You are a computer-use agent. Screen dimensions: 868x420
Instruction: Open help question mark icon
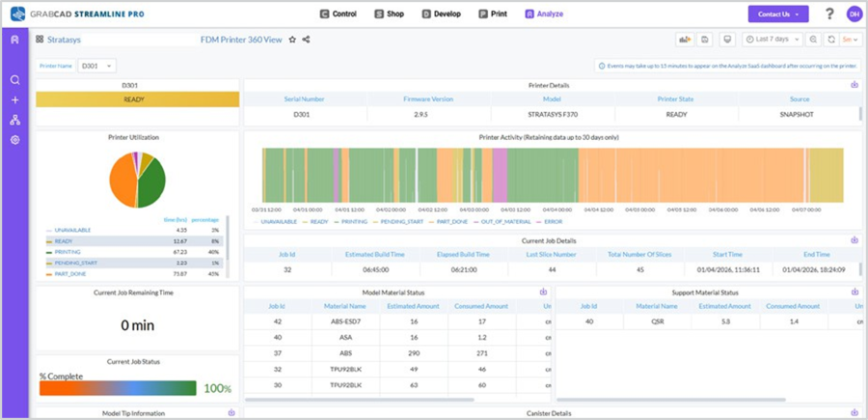point(829,14)
